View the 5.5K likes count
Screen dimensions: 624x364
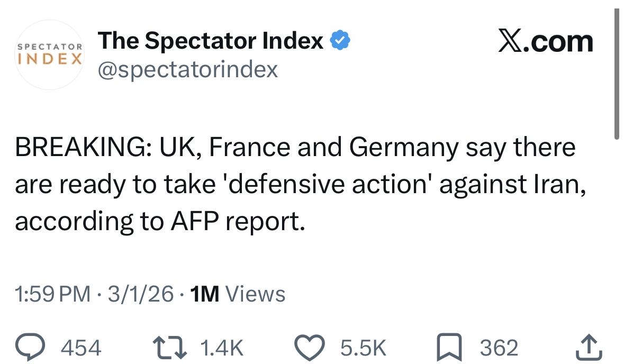pyautogui.click(x=363, y=348)
